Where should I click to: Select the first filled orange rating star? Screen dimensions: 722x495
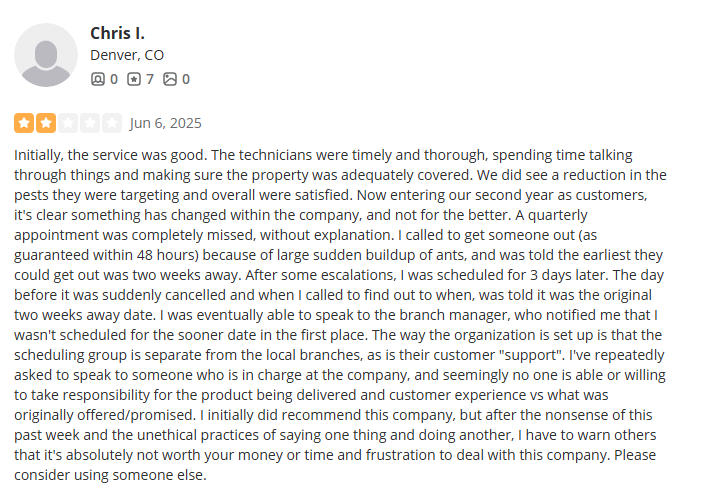coord(24,123)
